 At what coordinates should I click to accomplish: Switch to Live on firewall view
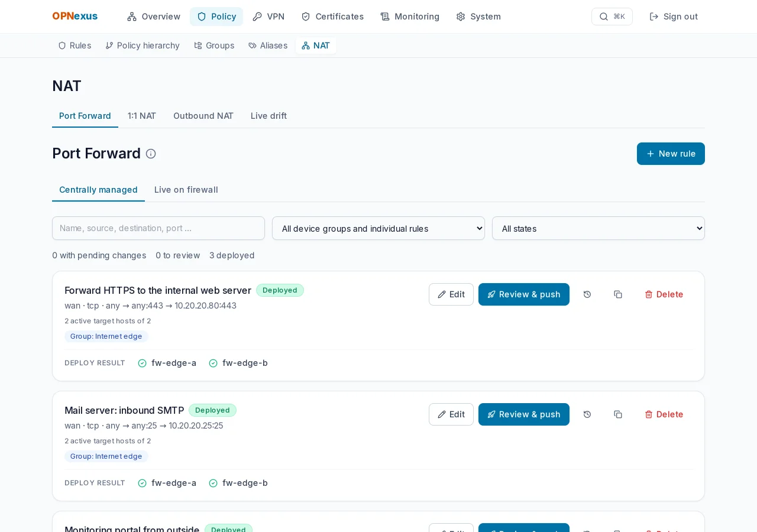186,190
